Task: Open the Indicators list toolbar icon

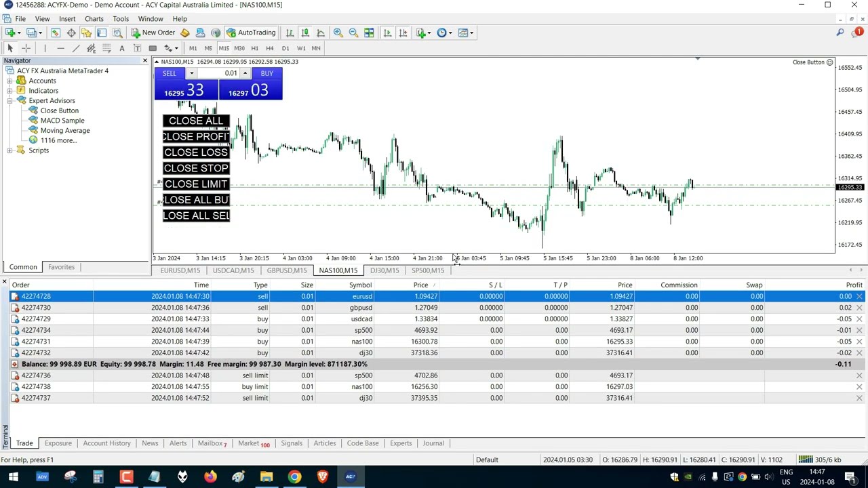Action: pos(420,33)
